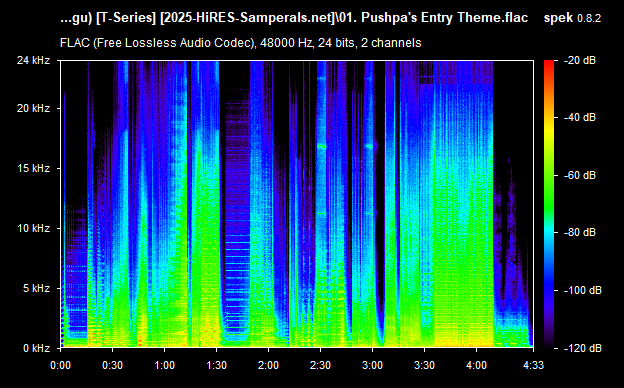Click the -20 dB scale label
The image size is (624, 388).
pyautogui.click(x=580, y=60)
